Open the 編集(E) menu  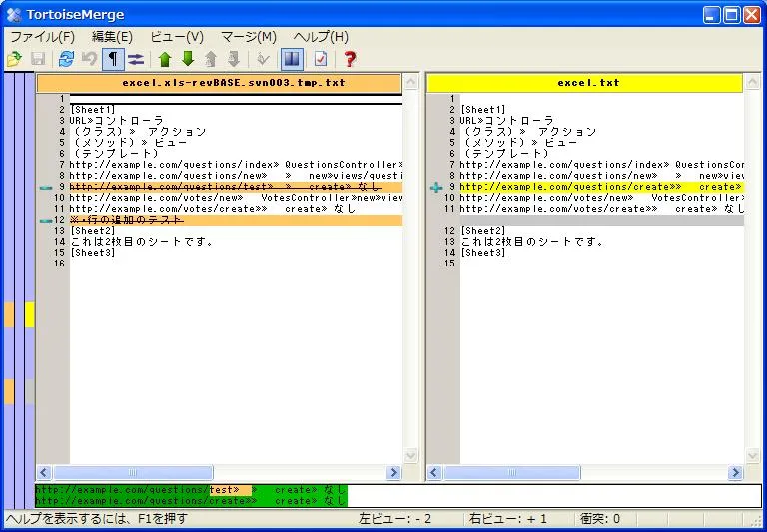point(112,37)
